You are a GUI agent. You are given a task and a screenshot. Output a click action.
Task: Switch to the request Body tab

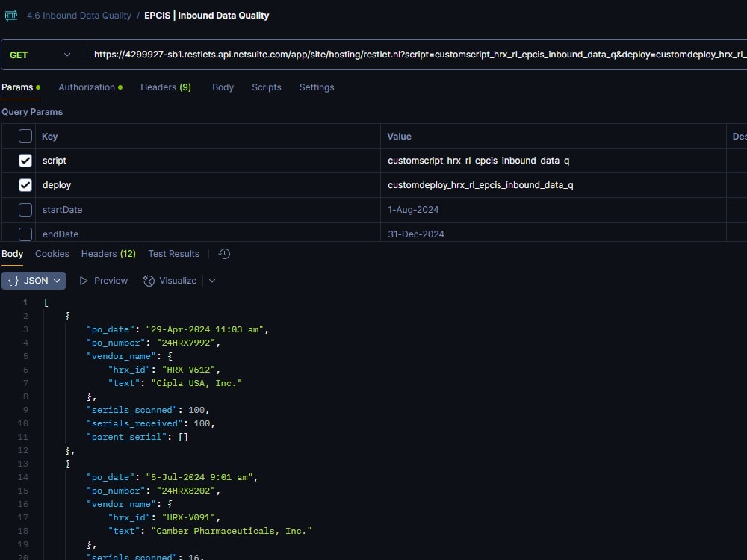223,87
